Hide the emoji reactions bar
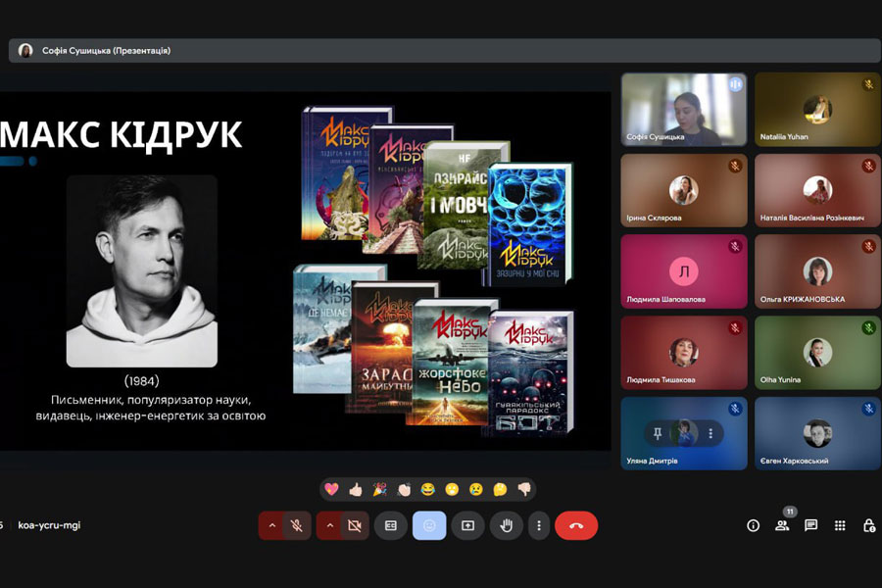882x588 pixels. [x=429, y=525]
